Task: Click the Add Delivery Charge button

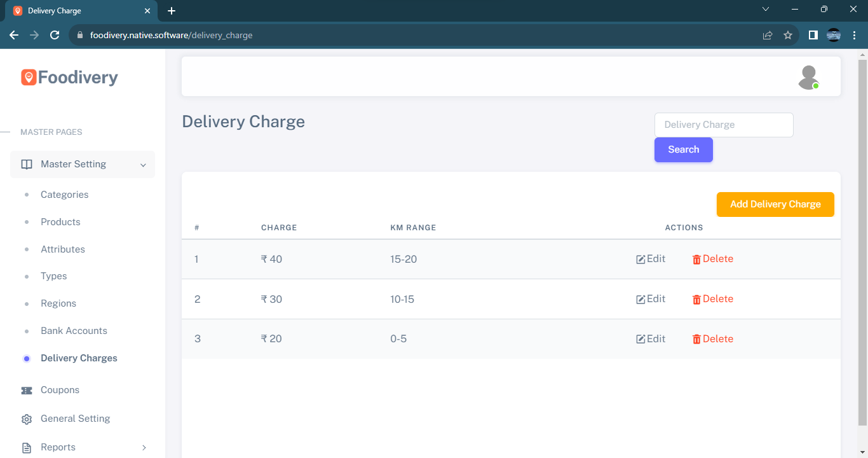Action: coord(775,204)
